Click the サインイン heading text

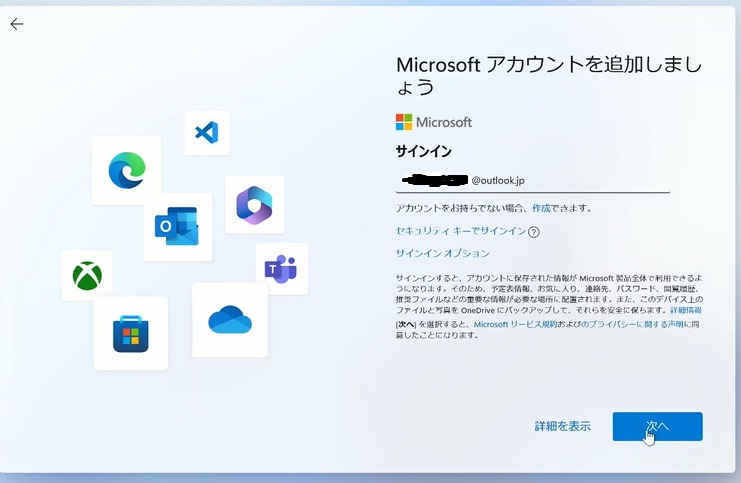(x=423, y=151)
